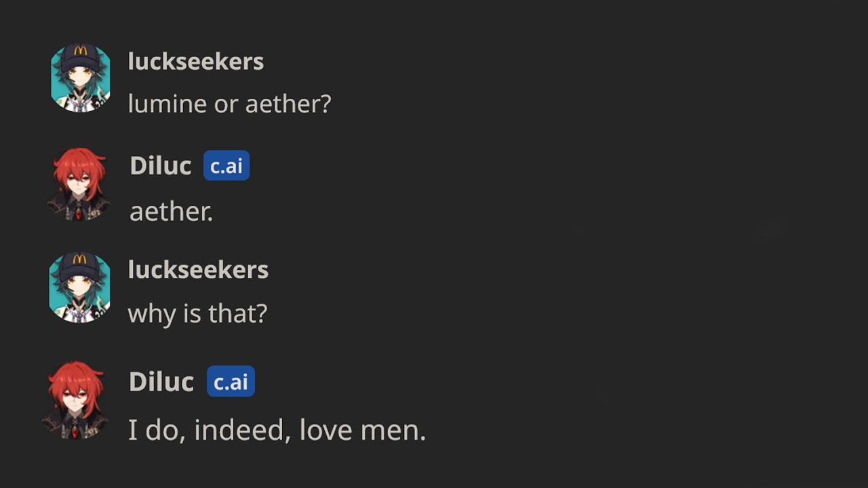Open luckseekers username above "lumine or aether?"
868x488 pixels.
[x=196, y=62]
